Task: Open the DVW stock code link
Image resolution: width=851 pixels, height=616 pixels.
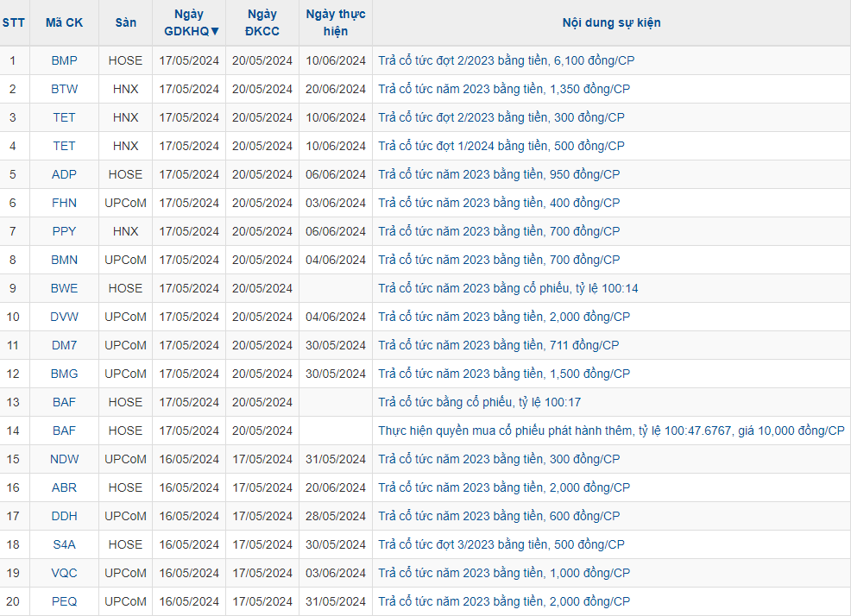Action: (64, 317)
